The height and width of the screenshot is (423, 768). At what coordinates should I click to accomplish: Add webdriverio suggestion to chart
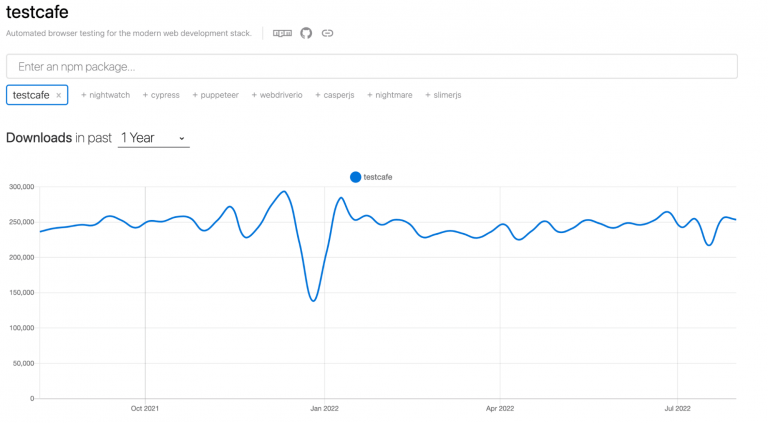(277, 95)
